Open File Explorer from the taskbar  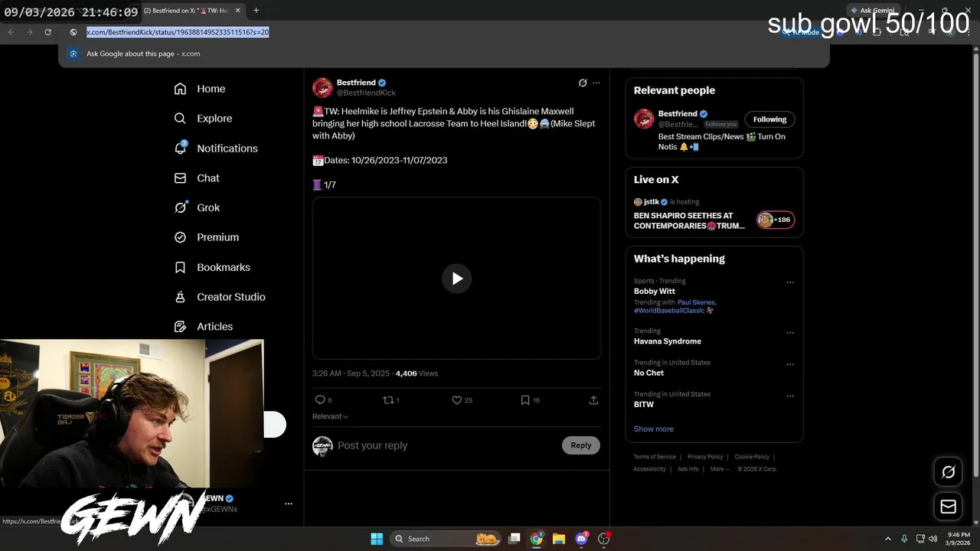(x=558, y=539)
